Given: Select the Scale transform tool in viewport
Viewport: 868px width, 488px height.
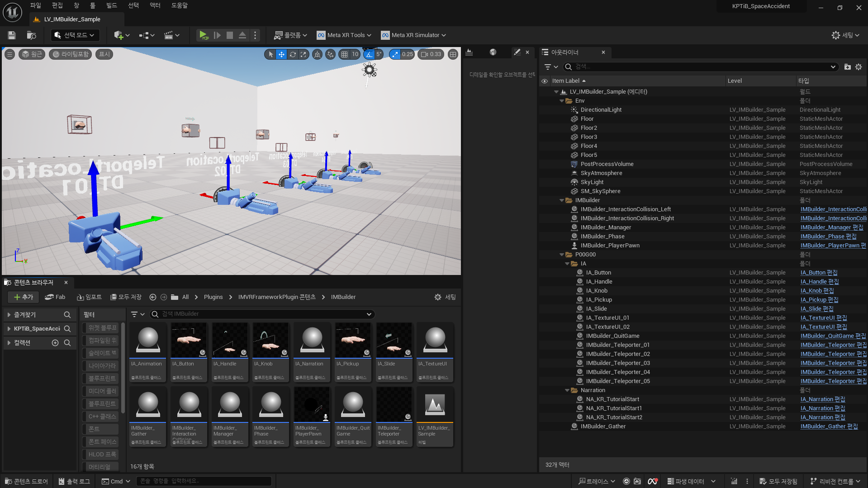Looking at the screenshot, I should 304,54.
